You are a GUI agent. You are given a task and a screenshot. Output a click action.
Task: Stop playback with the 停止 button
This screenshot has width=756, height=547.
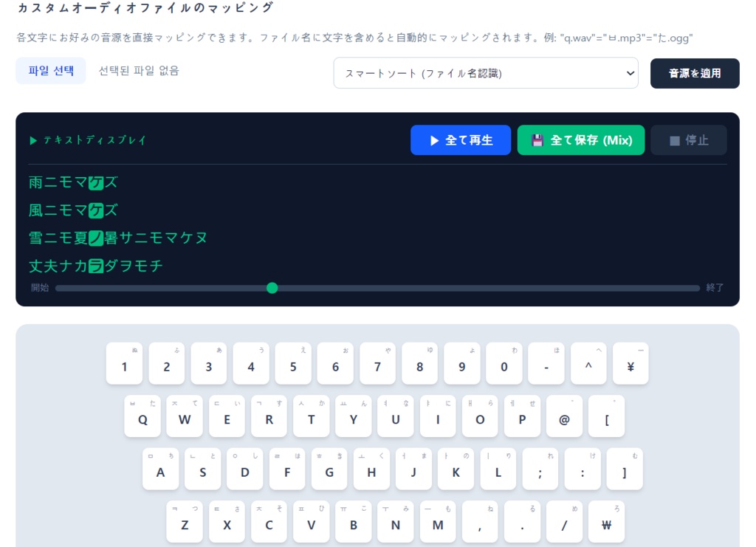pyautogui.click(x=688, y=140)
